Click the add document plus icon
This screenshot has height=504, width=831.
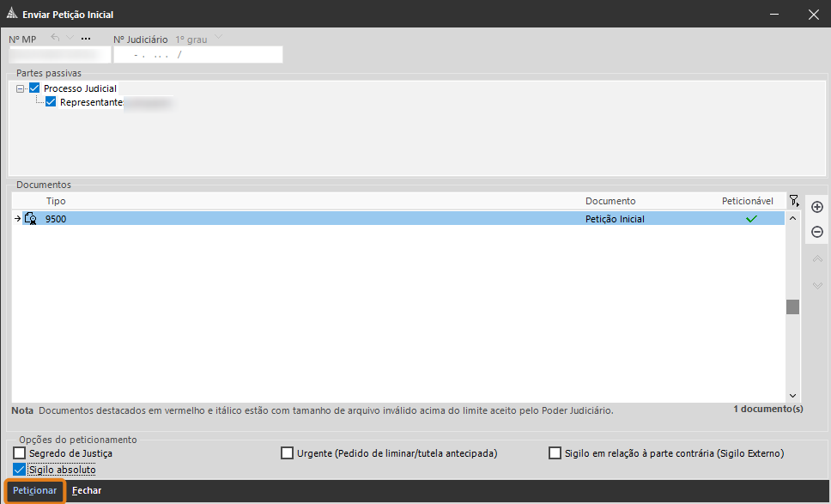click(x=817, y=207)
